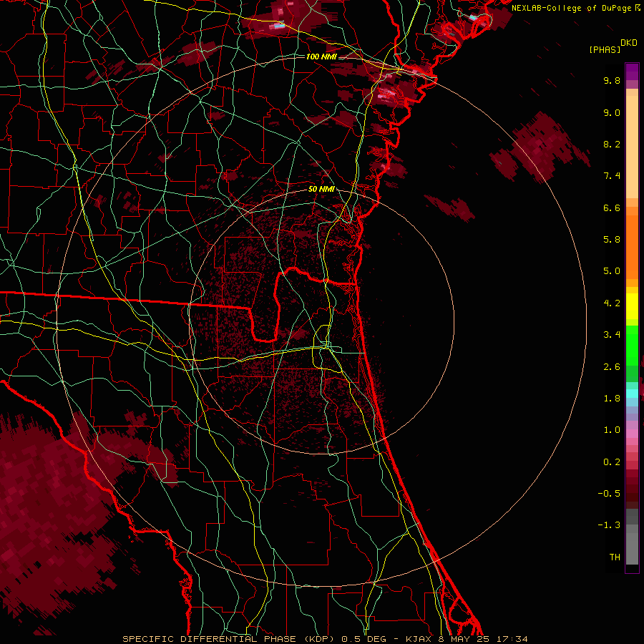Pick the yellow segment of the color bar

click(x=632, y=306)
